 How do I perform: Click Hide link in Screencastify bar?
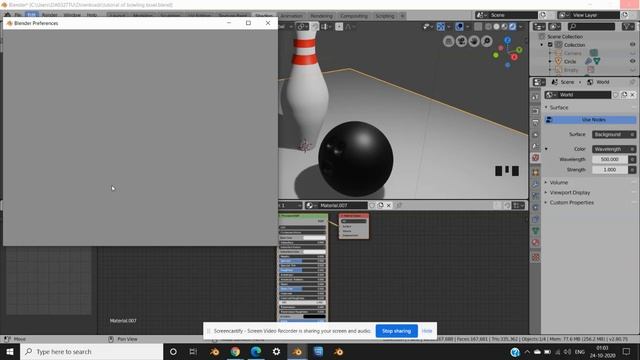click(x=427, y=331)
